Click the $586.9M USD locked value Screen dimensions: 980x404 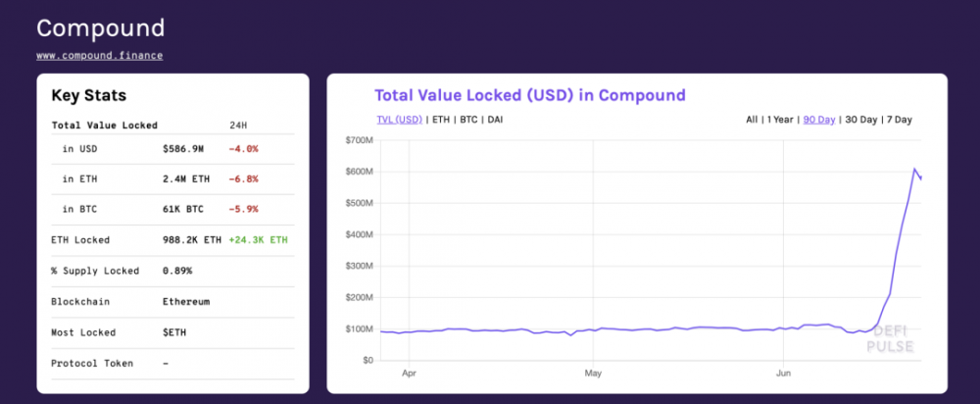[183, 149]
